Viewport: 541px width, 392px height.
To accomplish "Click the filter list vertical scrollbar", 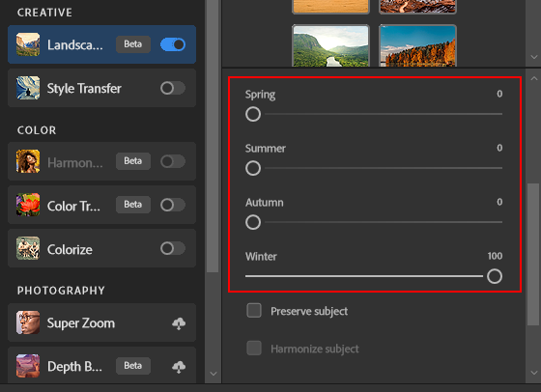I will tap(213, 136).
